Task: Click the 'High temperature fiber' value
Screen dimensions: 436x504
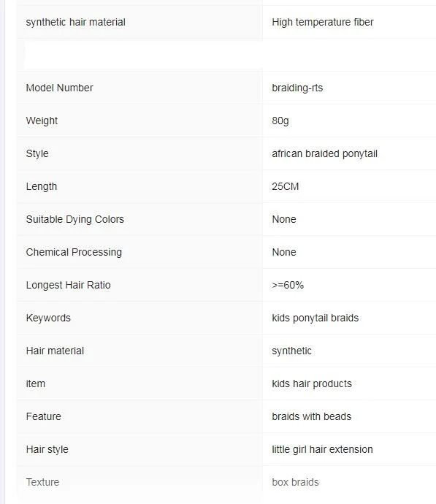Action: coord(323,22)
